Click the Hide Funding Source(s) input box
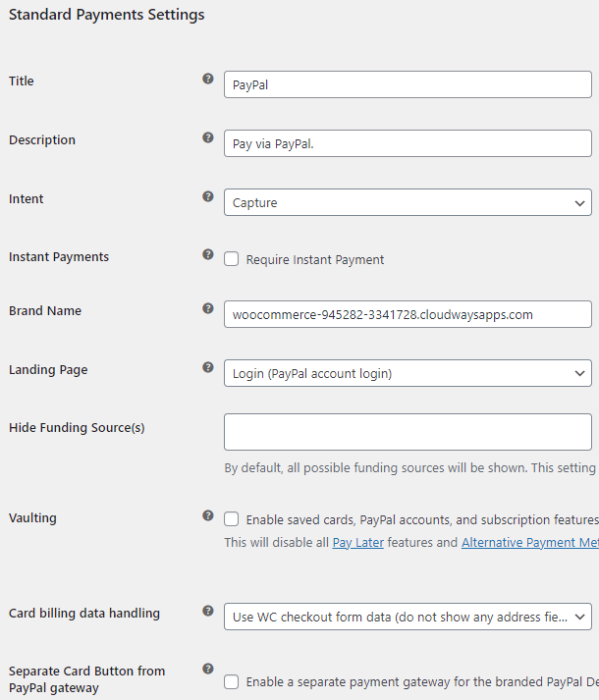599x700 pixels. (x=408, y=432)
